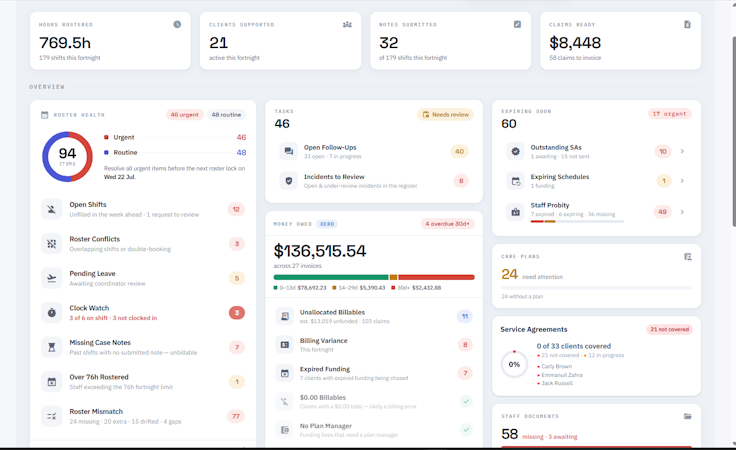Click the clock icon on Hours Rostered card
Screen dimensions: 736x450
177,24
